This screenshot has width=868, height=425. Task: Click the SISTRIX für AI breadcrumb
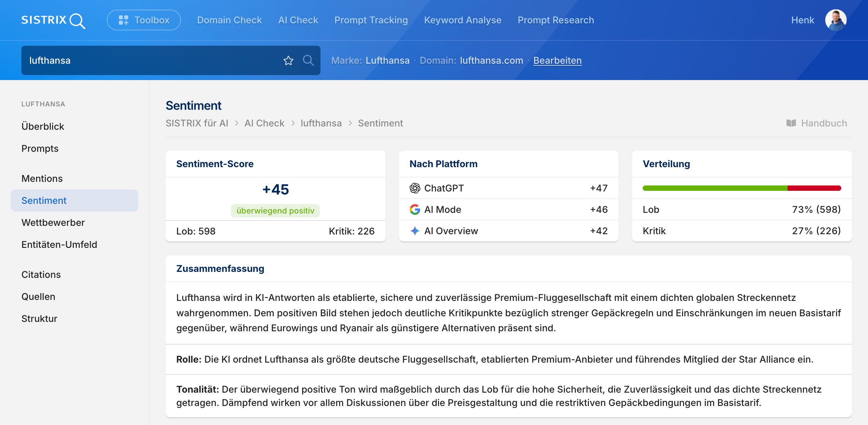[197, 123]
